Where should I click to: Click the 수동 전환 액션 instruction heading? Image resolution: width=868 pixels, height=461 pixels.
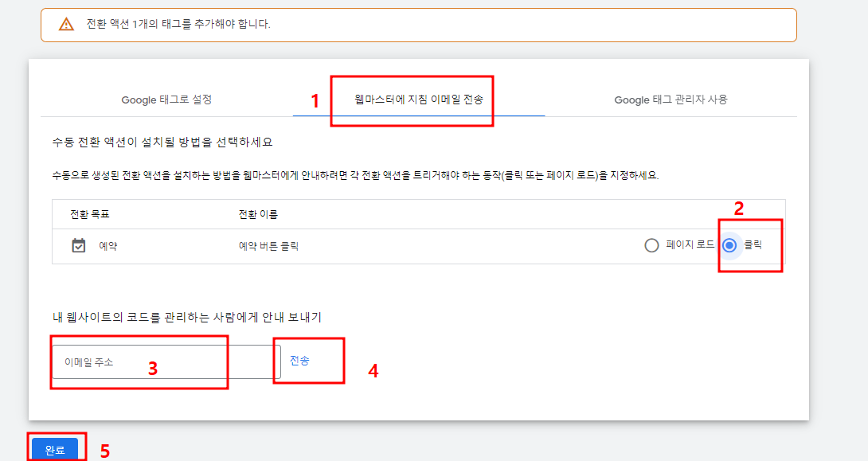coord(162,137)
